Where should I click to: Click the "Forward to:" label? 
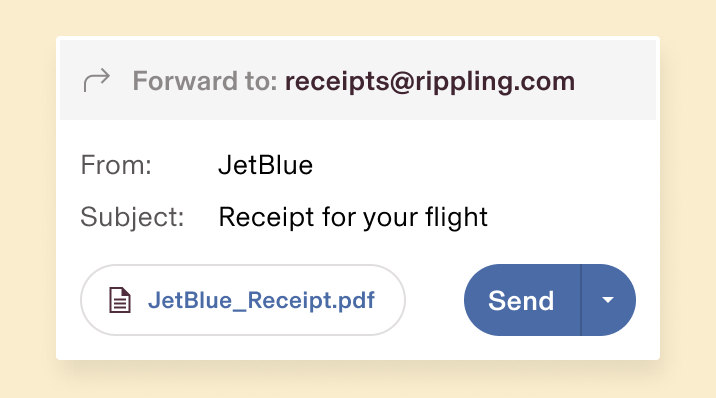205,81
